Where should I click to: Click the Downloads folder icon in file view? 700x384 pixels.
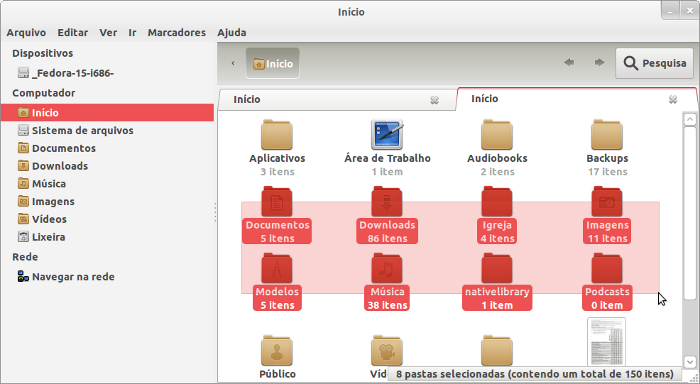[x=387, y=201]
